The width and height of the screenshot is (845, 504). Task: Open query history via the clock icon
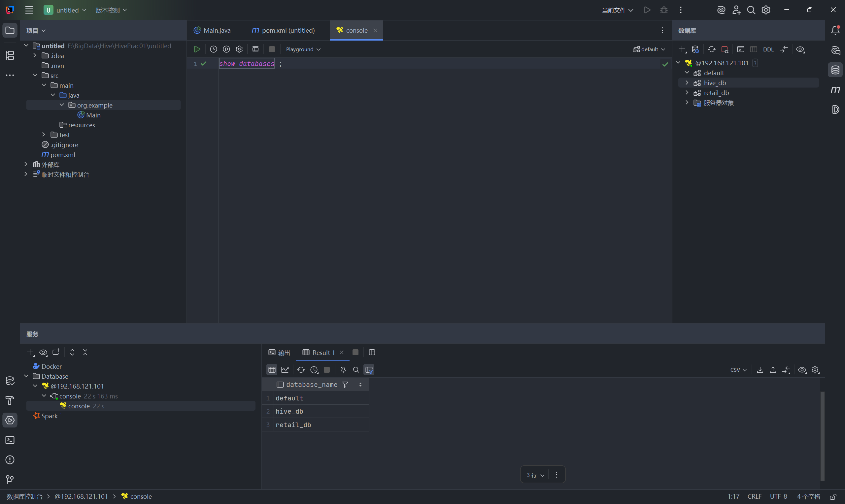[213, 49]
